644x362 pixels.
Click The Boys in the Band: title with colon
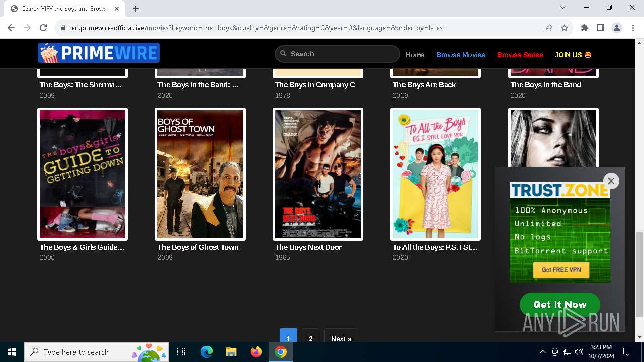[x=198, y=85]
